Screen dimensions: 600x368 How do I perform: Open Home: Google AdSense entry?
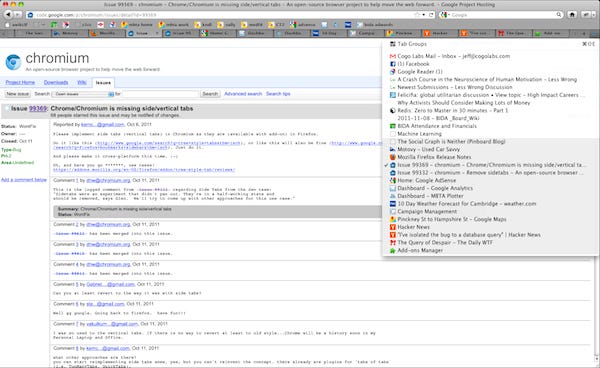pos(490,180)
